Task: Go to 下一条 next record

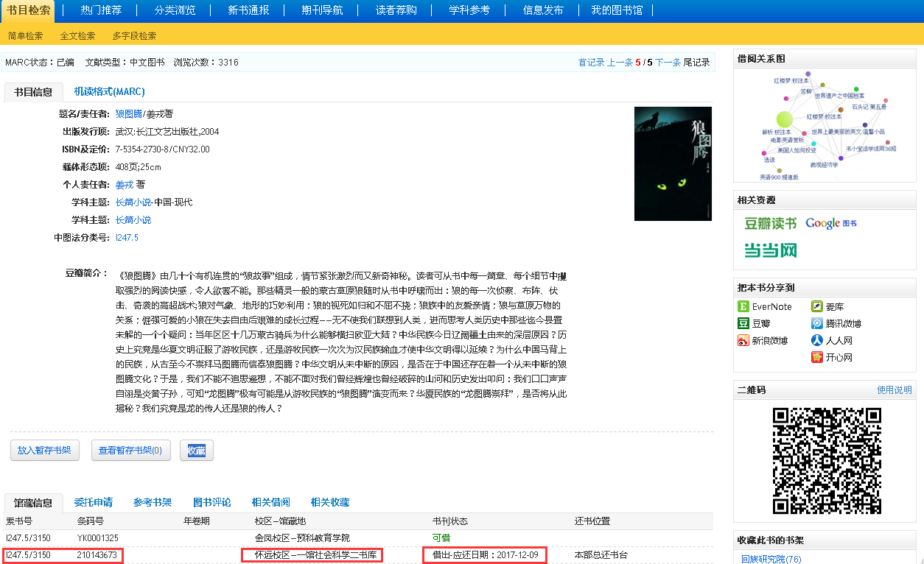Action: click(668, 63)
